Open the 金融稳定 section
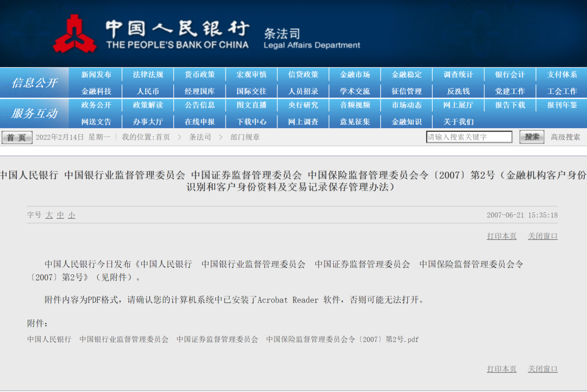 click(407, 74)
